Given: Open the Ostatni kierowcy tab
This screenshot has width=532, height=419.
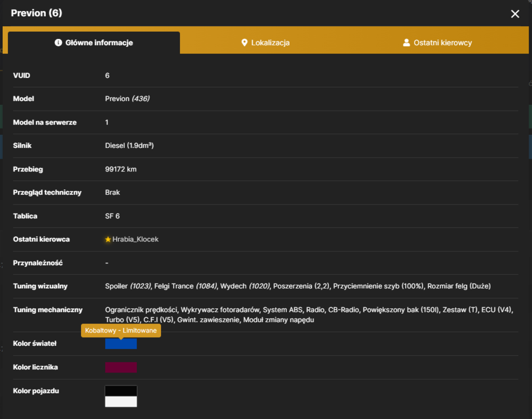Looking at the screenshot, I should [x=438, y=42].
